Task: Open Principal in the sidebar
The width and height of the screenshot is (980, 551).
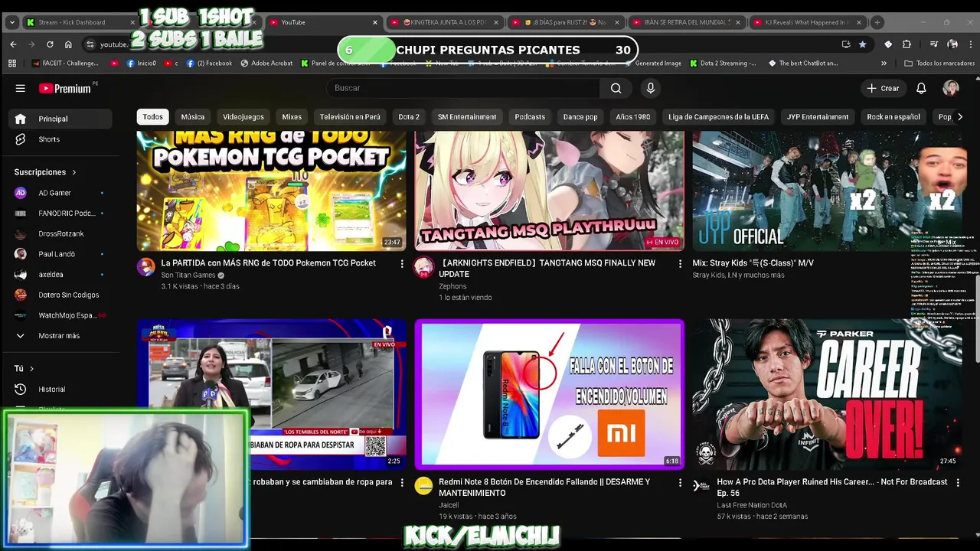Action: point(61,119)
